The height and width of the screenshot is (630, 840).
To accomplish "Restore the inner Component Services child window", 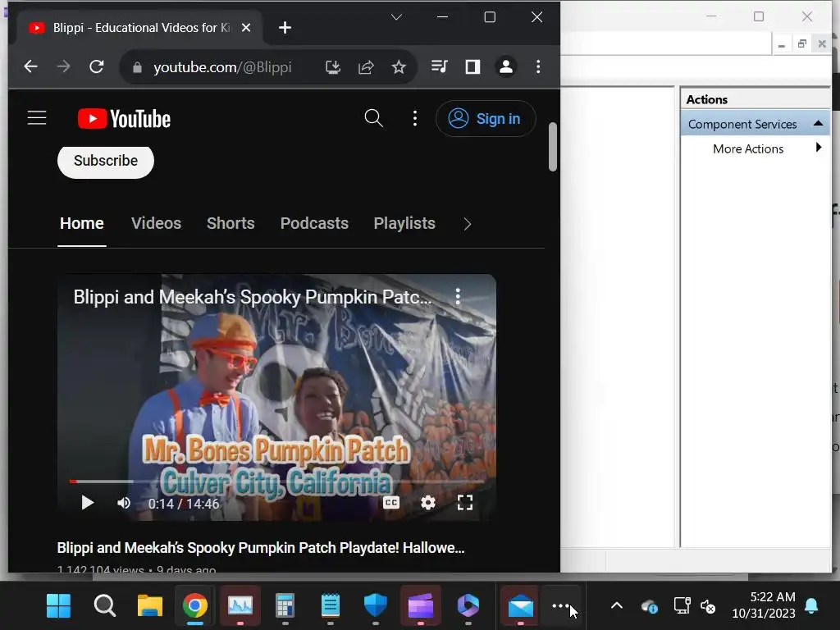I will 802,44.
